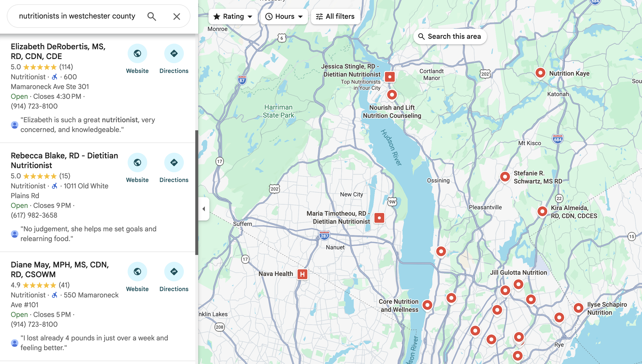642x364 pixels.
Task: Click the Route 9W shield on the map
Action: coord(392,202)
